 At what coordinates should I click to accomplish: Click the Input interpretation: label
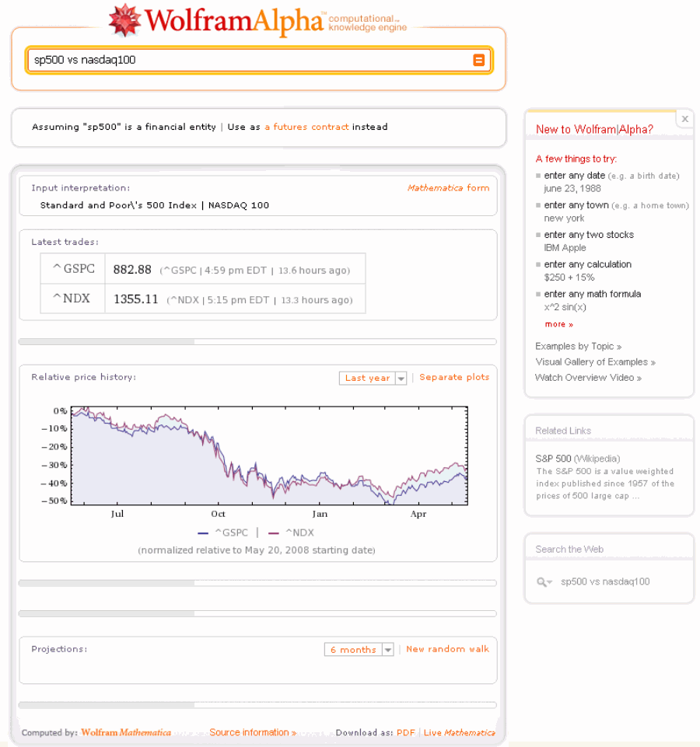click(81, 188)
